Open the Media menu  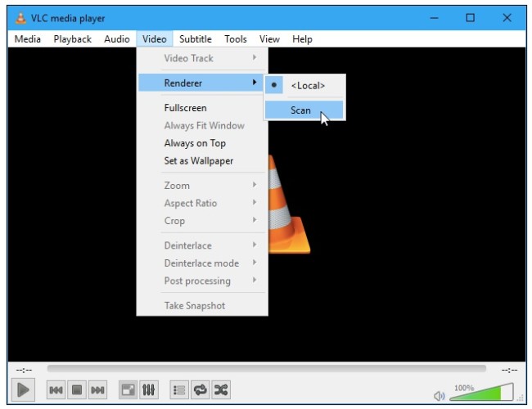pos(28,39)
